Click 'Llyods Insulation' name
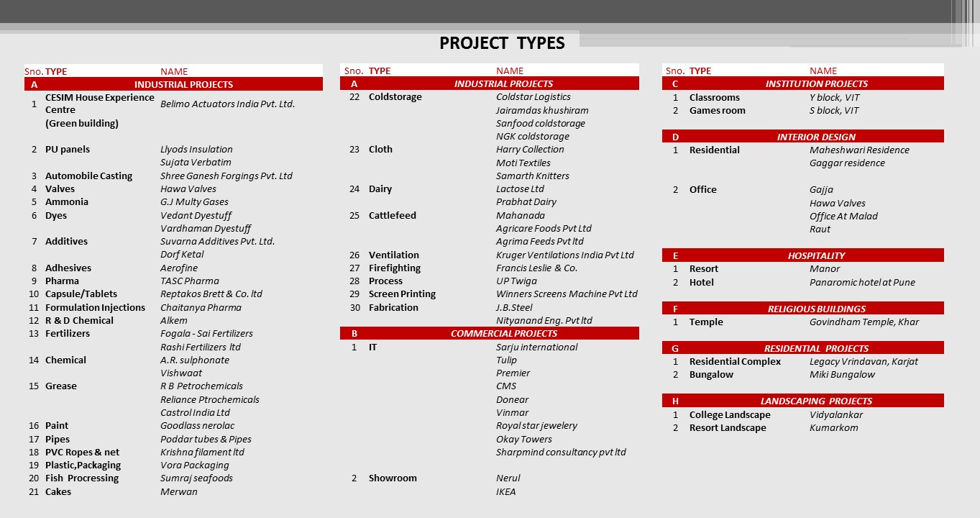Screen dimensions: 980x518 196,150
